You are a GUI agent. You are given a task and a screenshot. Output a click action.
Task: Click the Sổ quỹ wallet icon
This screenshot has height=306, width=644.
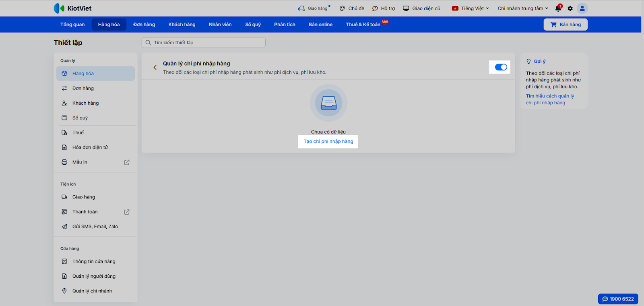coord(64,118)
